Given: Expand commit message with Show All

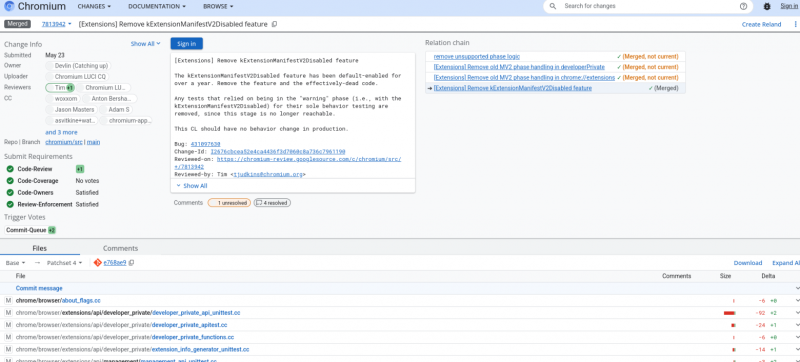Looking at the screenshot, I should click(192, 186).
